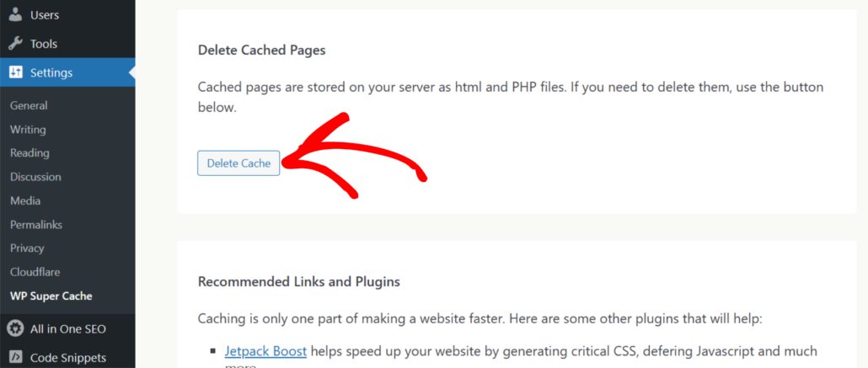The height and width of the screenshot is (368, 868).
Task: Open All in One SEO menu
Action: pyautogui.click(x=67, y=328)
